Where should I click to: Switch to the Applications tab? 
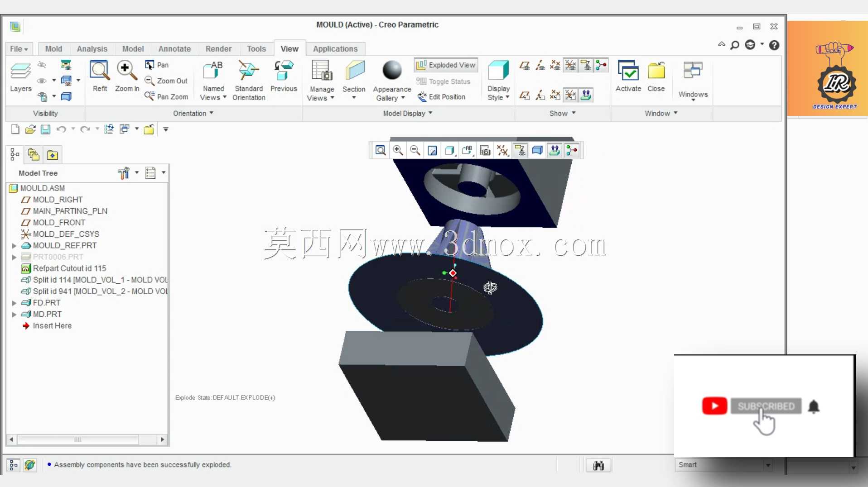pos(335,49)
